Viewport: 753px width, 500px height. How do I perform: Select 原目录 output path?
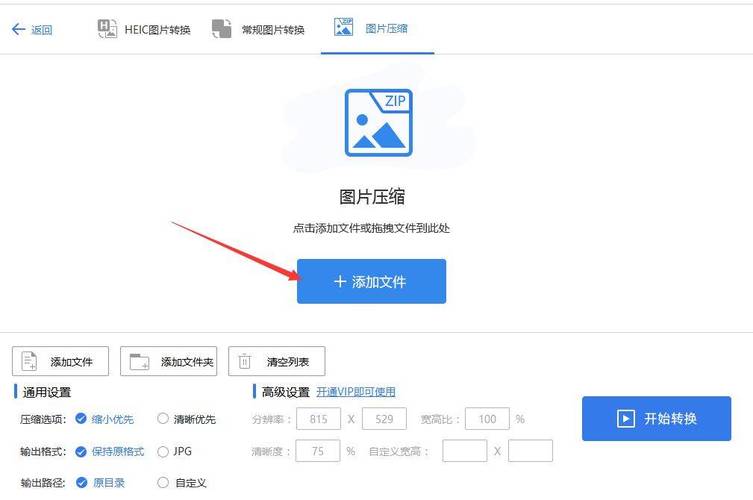coord(100,483)
